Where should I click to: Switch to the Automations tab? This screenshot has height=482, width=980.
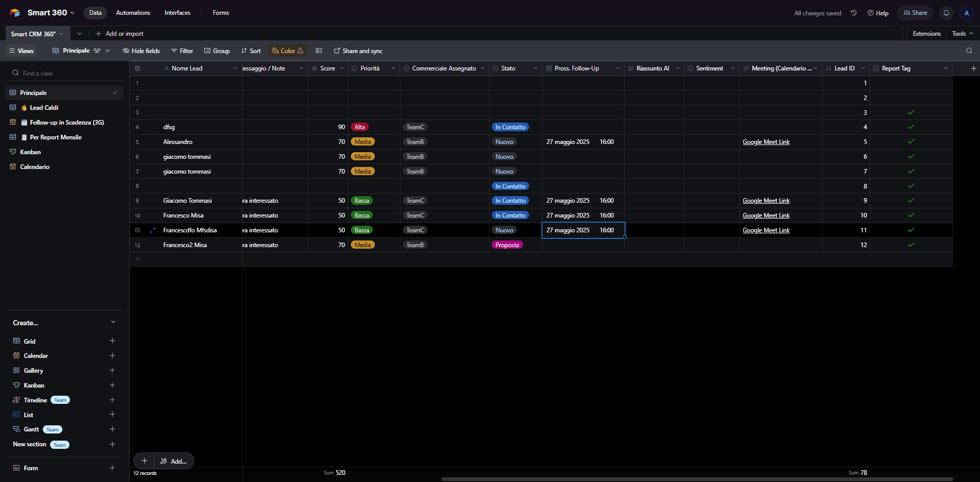click(x=133, y=13)
